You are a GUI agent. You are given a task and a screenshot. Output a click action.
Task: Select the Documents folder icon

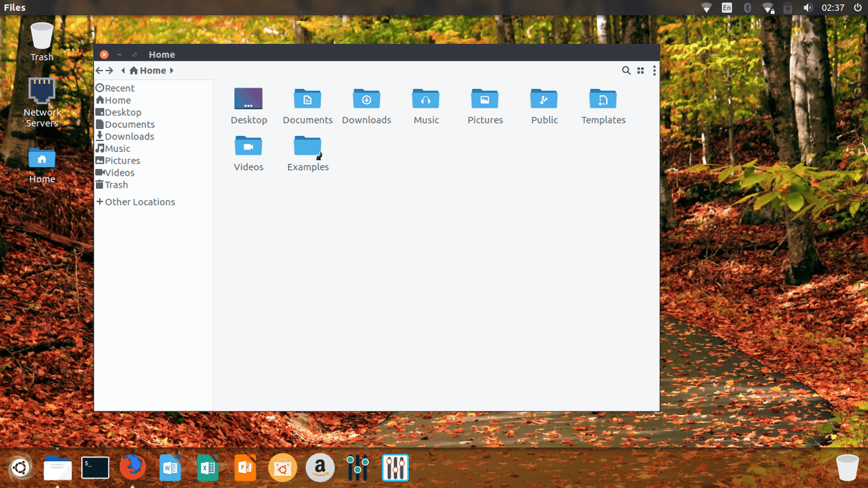[307, 100]
